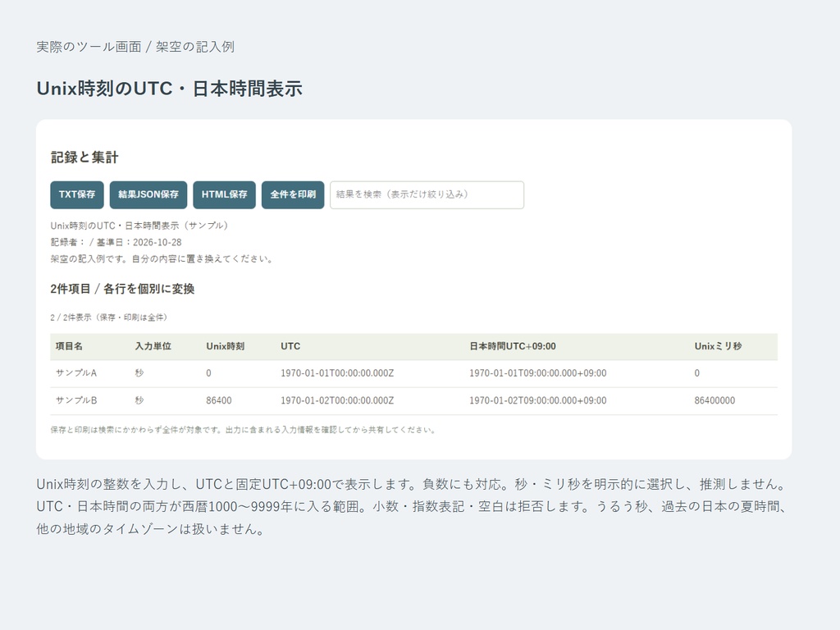Print all with 全件を印刷 button
Viewport: 840px width, 630px height.
point(293,195)
